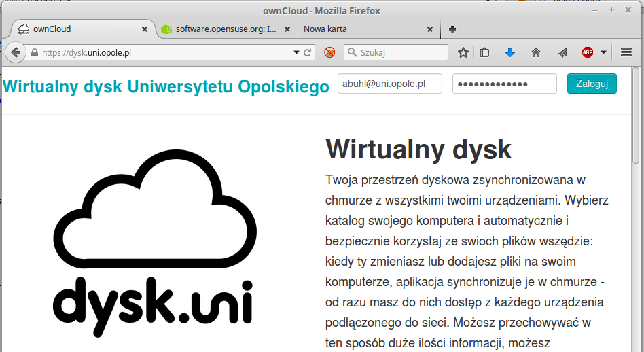
Task: Click the Wirtualny dysk Uniwersytetu Opolskiego title
Action: click(166, 87)
